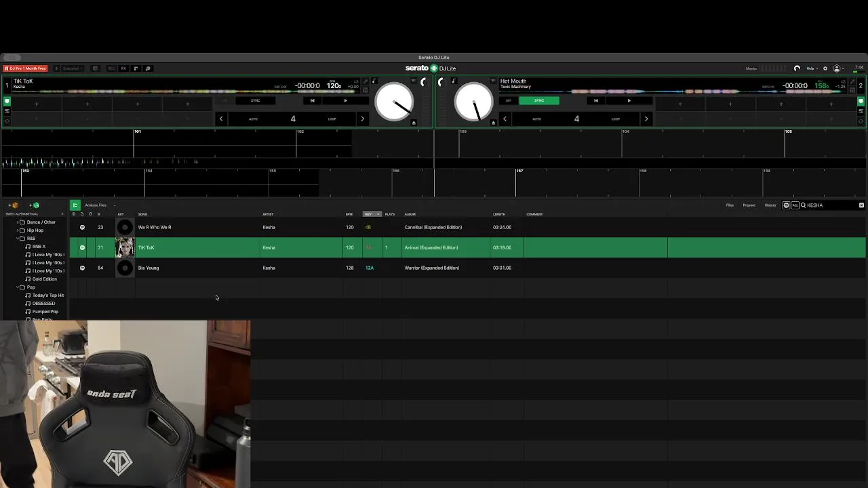Click deck 1 white platter

click(x=394, y=102)
